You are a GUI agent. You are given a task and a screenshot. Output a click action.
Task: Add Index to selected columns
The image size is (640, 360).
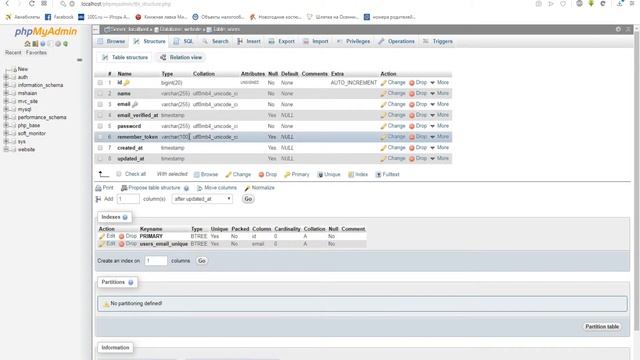[358, 174]
